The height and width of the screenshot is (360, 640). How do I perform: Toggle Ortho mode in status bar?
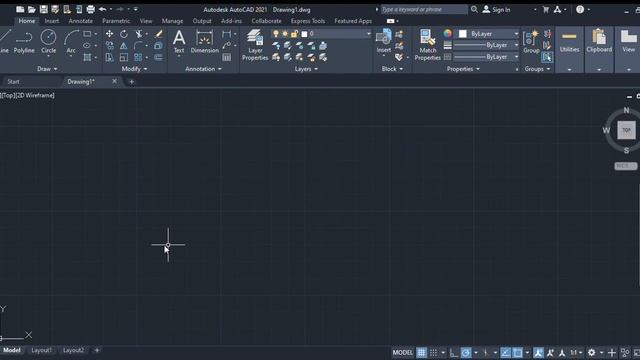coord(454,352)
